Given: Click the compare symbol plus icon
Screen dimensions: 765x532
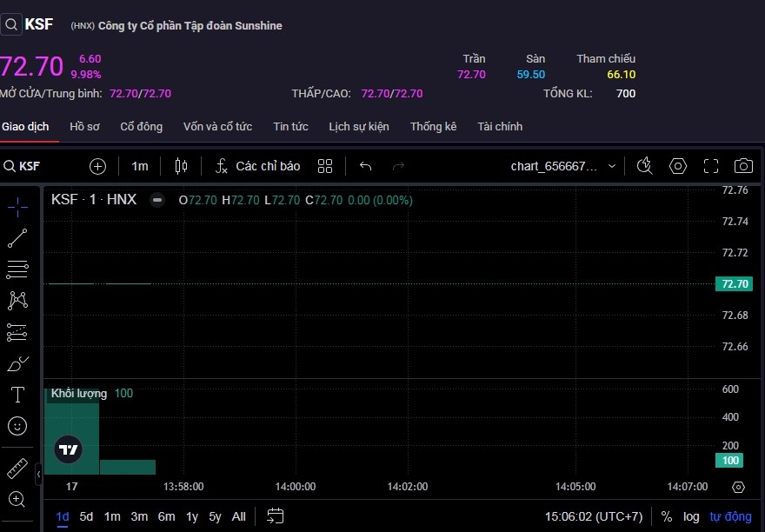Looking at the screenshot, I should [97, 166].
